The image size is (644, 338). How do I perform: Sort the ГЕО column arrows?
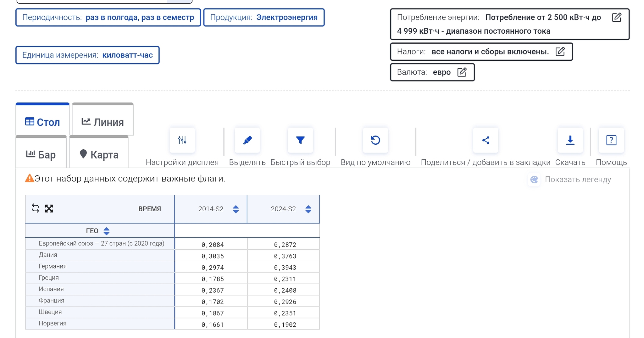tap(107, 231)
